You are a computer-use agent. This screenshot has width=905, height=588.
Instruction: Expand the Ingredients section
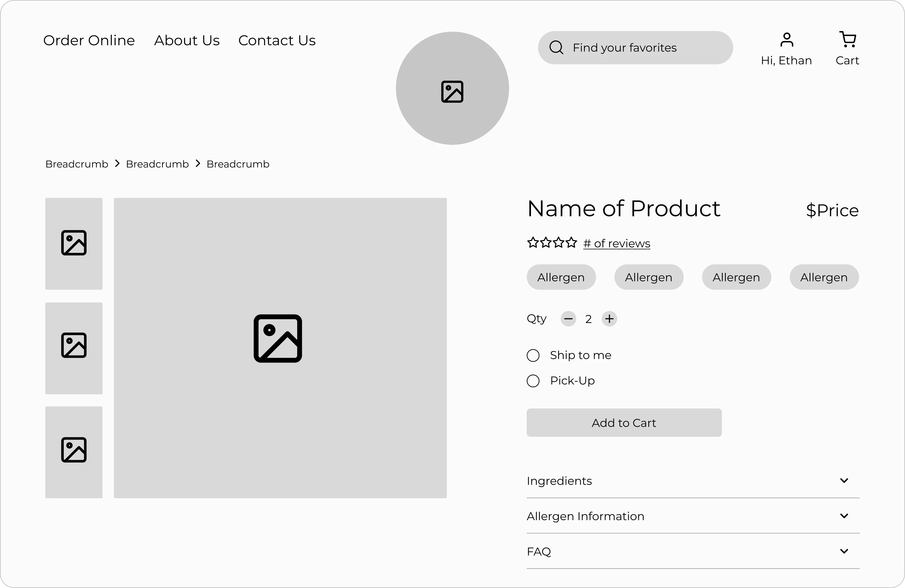point(693,481)
